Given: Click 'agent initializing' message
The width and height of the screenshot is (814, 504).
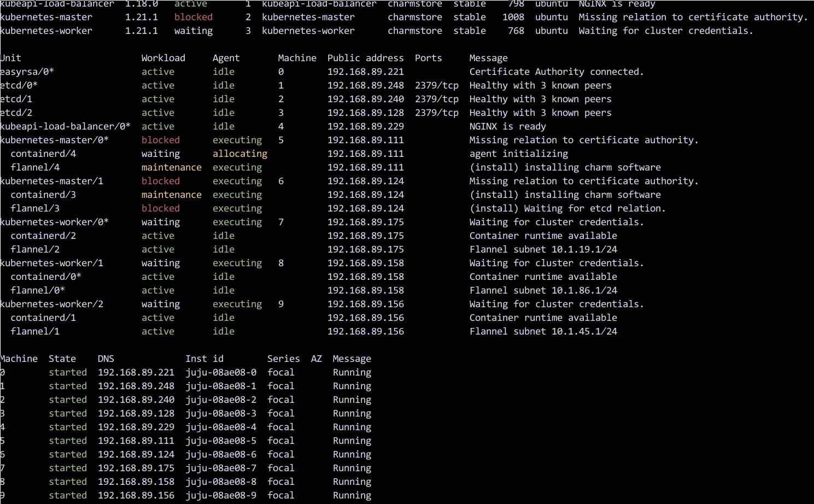Looking at the screenshot, I should click(519, 154).
